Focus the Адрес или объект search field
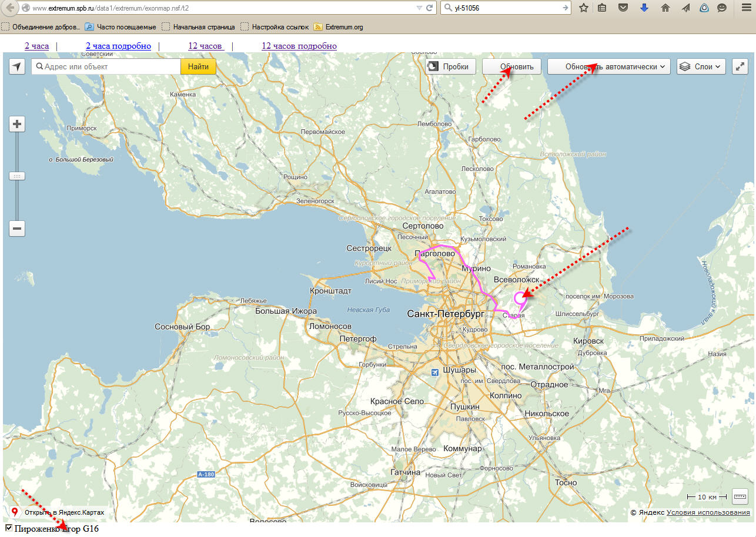This screenshot has height=537, width=756. tap(109, 67)
